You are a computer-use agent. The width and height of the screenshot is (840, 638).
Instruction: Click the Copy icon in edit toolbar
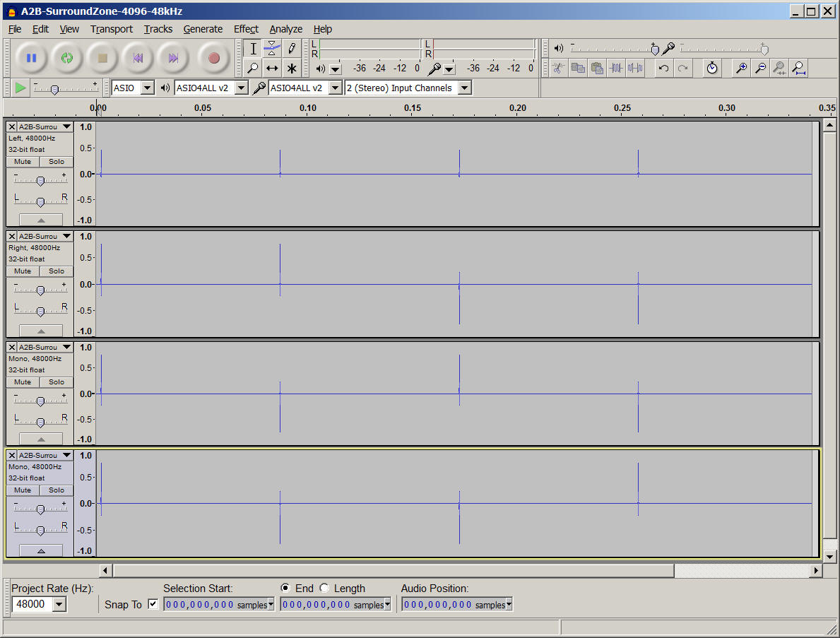(577, 68)
